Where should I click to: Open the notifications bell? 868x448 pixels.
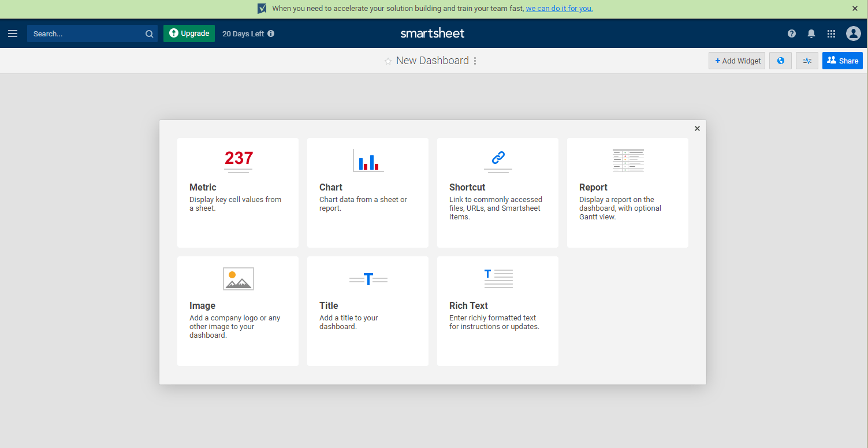coord(811,34)
